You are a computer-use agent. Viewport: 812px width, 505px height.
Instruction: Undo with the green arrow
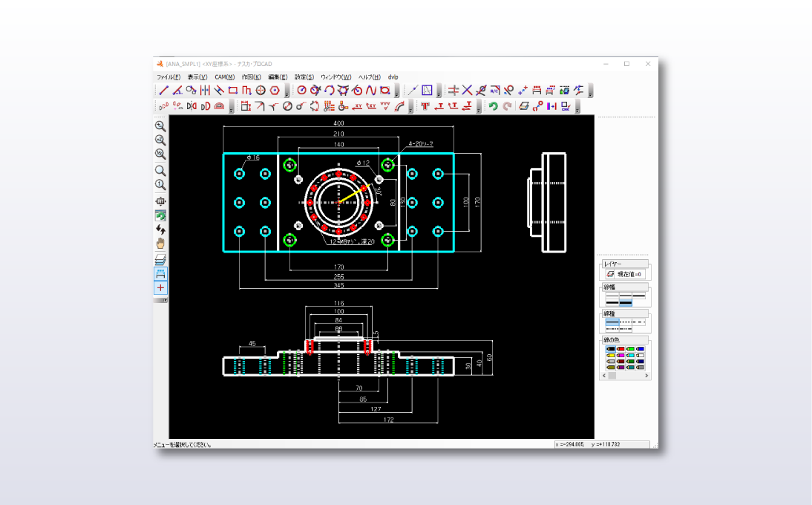tap(493, 106)
